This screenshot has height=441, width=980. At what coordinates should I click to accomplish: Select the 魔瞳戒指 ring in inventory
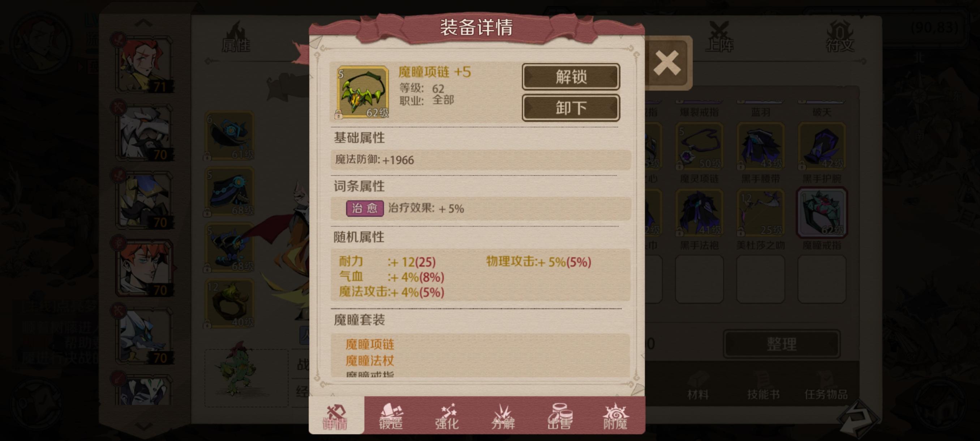pyautogui.click(x=821, y=213)
